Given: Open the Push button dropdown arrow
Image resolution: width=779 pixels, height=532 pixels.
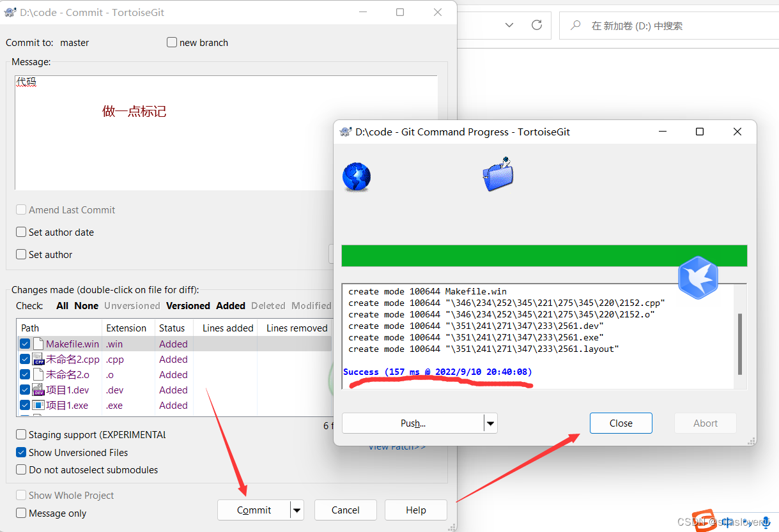Looking at the screenshot, I should coord(490,423).
